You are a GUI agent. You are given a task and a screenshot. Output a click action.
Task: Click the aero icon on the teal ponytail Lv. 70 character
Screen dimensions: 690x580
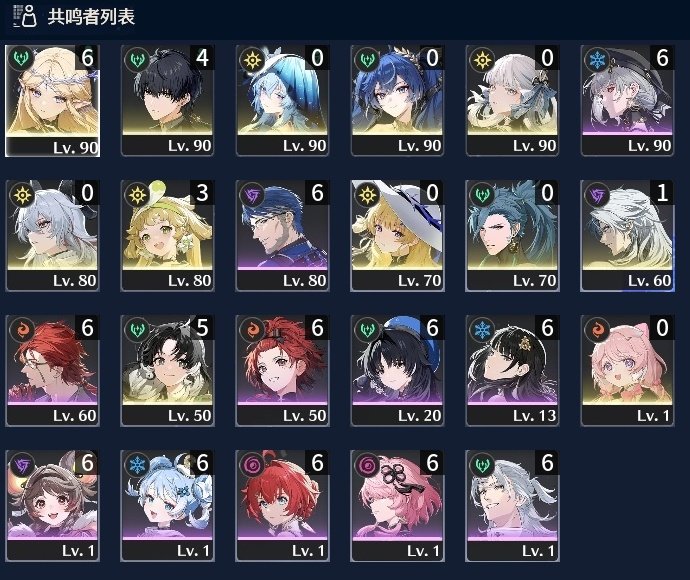pyautogui.click(x=482, y=195)
